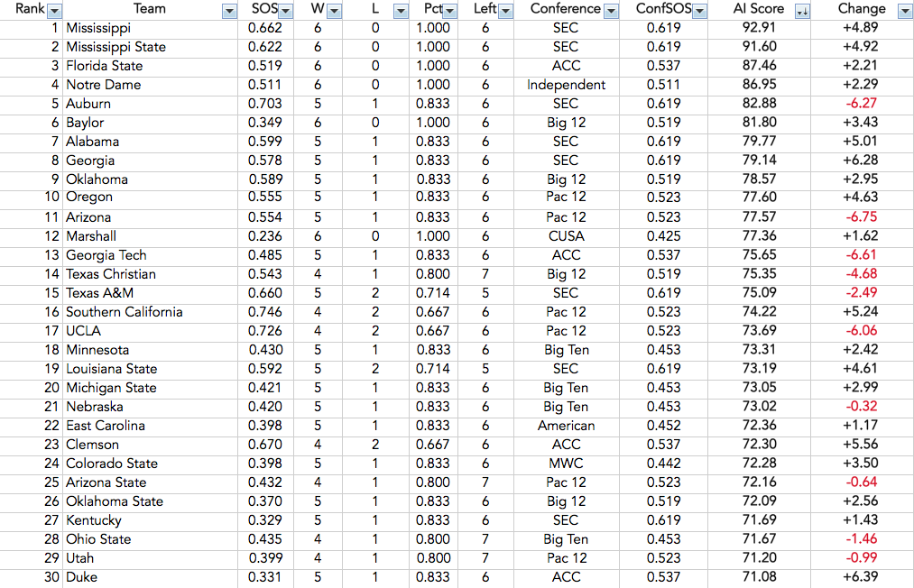Select the Nebraska team cell
The height and width of the screenshot is (588, 914).
click(x=150, y=407)
